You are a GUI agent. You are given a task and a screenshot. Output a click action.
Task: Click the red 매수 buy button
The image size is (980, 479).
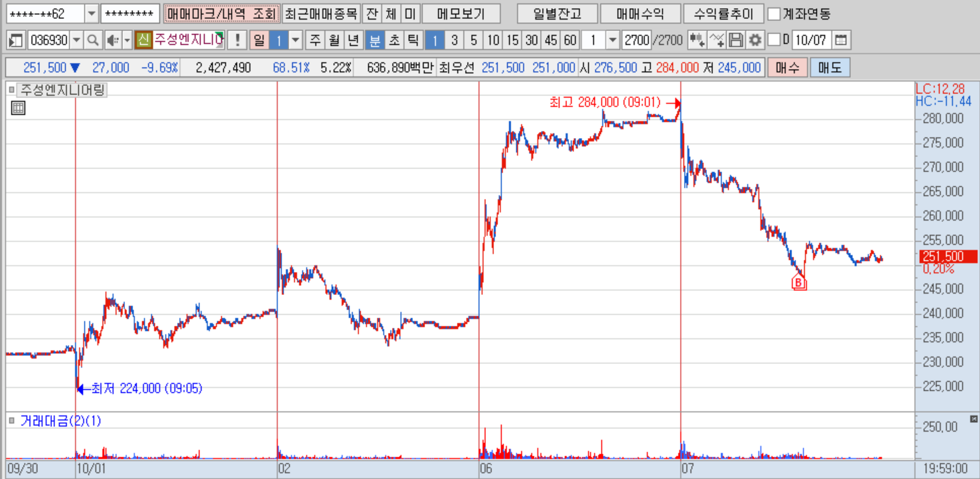pos(787,68)
